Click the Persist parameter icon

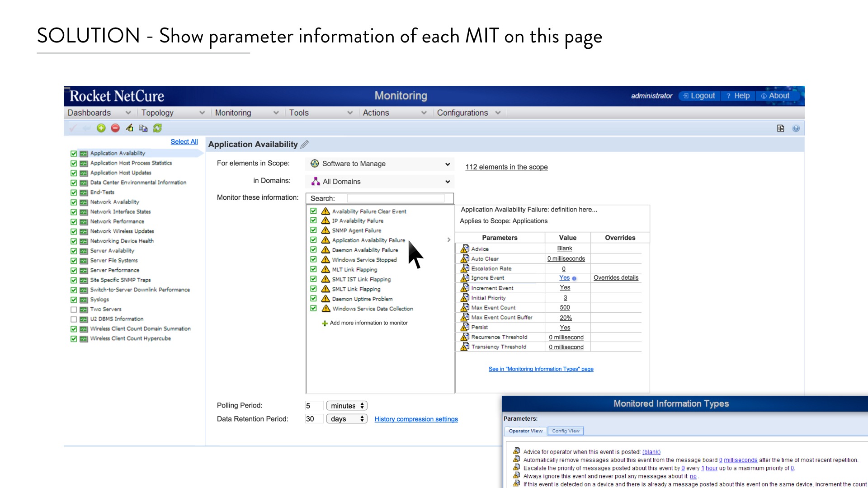tap(465, 327)
